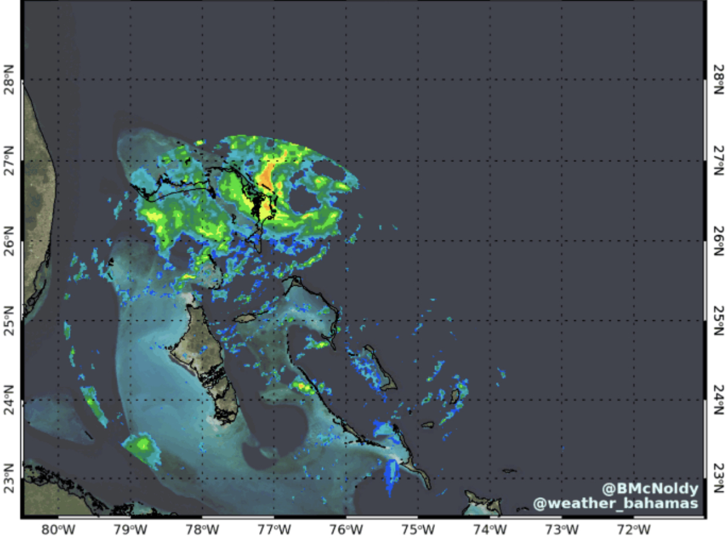This screenshot has width=728, height=560.
Task: Select the 77°W longitude label
Action: click(274, 530)
